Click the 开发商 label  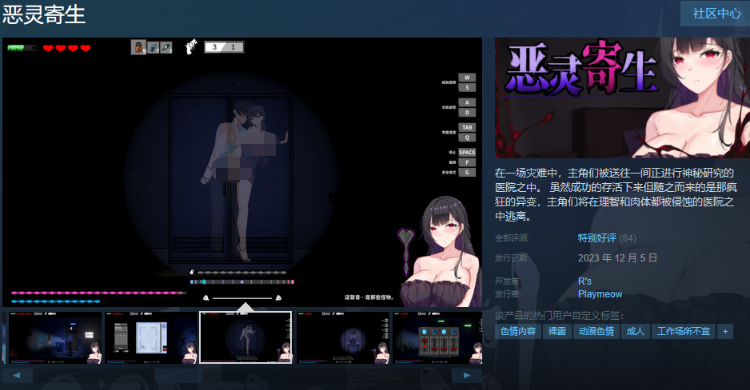(x=508, y=281)
